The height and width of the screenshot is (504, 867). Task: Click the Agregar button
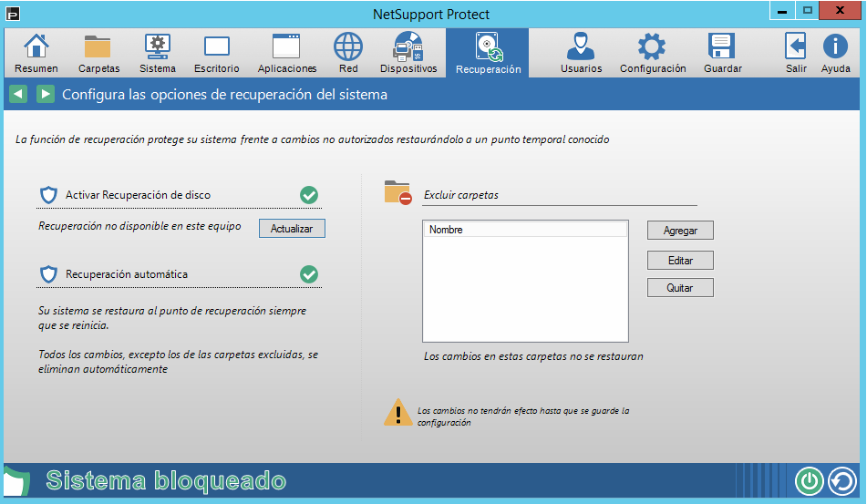point(680,231)
